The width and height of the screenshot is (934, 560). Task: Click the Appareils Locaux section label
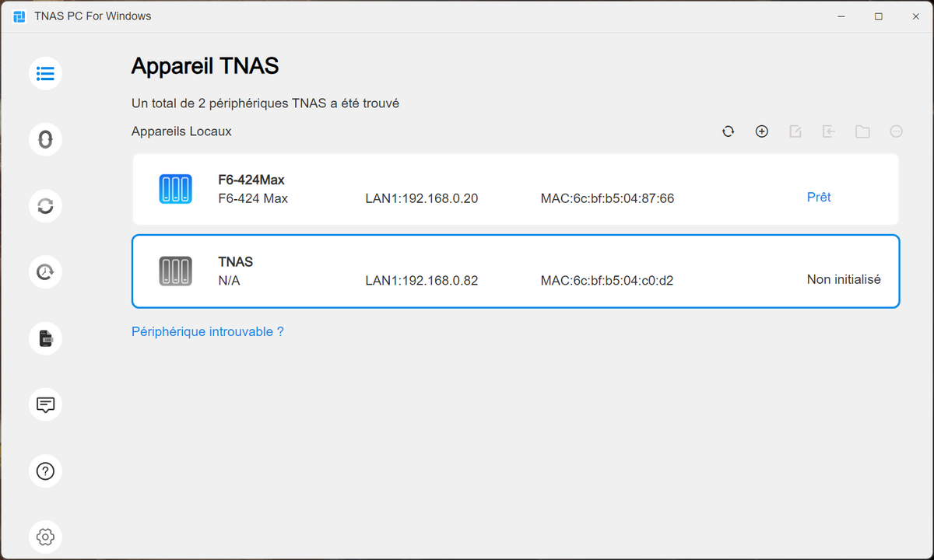(x=181, y=131)
